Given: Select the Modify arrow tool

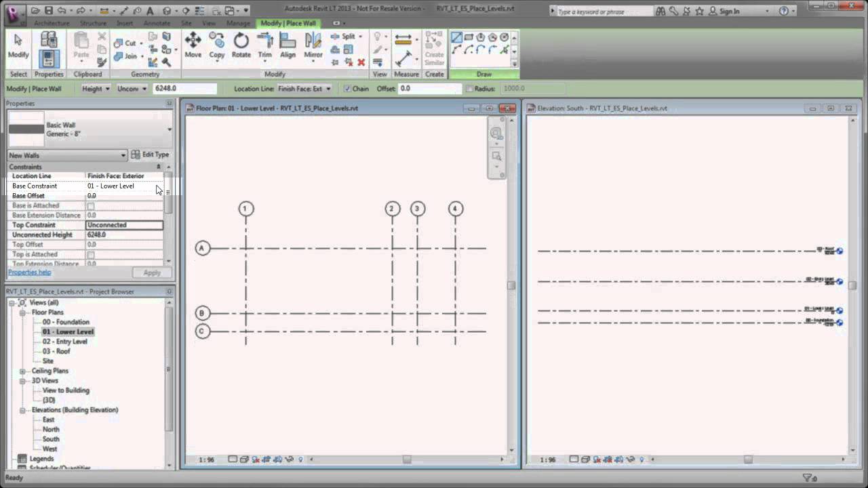Looking at the screenshot, I should [x=18, y=47].
